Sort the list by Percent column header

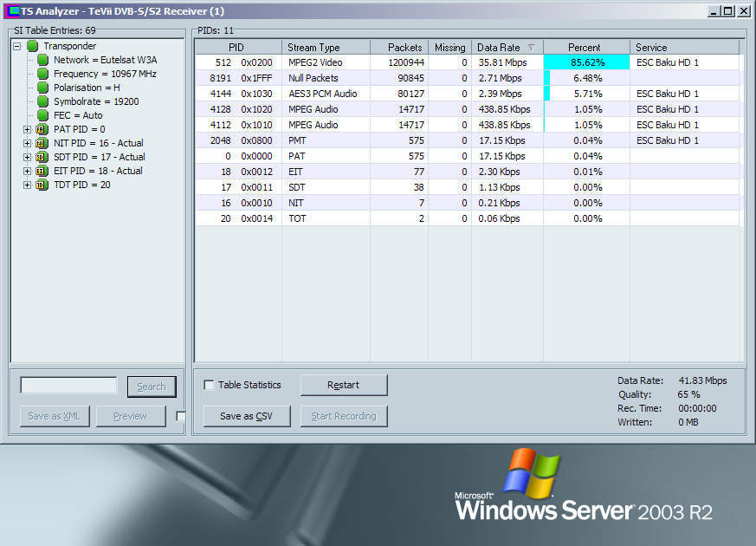point(586,48)
